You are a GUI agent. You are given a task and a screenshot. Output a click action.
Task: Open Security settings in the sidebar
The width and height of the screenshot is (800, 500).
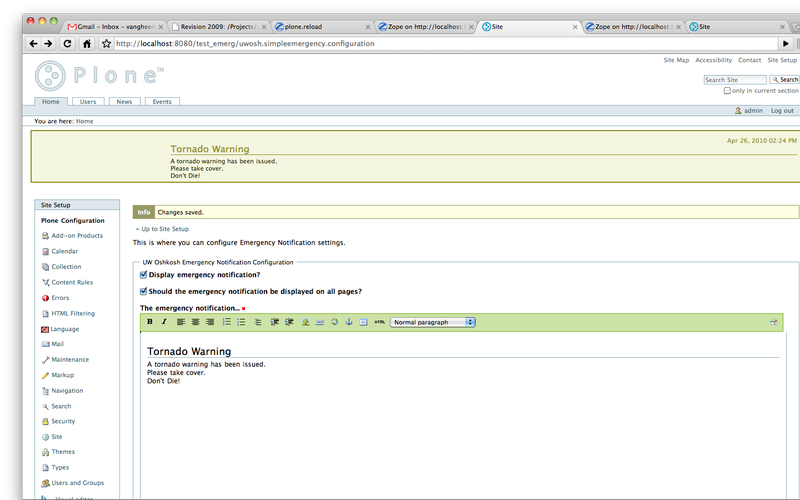pyautogui.click(x=63, y=421)
